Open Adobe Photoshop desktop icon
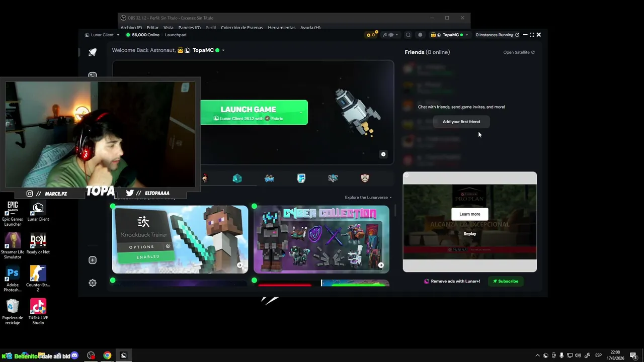 (x=13, y=279)
